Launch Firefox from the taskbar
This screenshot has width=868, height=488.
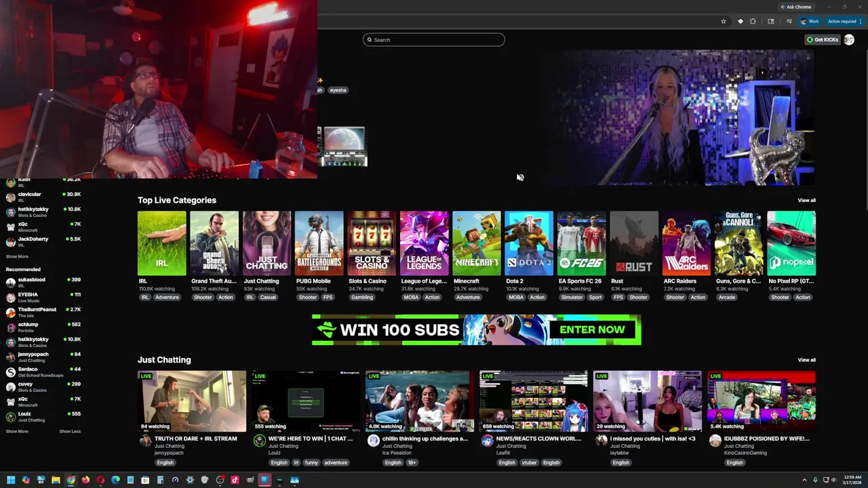point(85,480)
